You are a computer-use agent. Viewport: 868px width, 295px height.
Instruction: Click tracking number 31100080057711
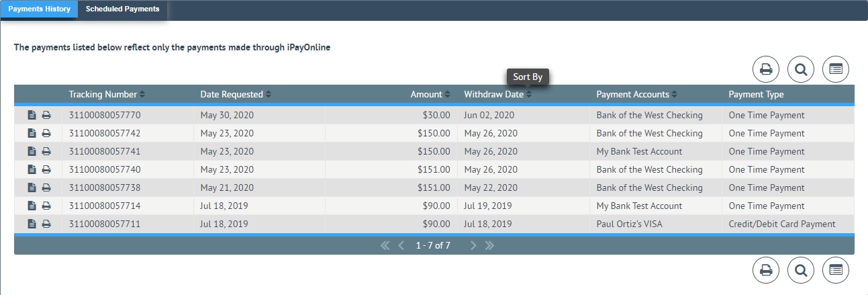click(105, 224)
